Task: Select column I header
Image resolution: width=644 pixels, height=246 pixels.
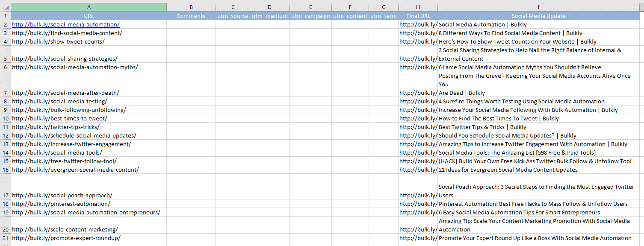Action: (538, 7)
